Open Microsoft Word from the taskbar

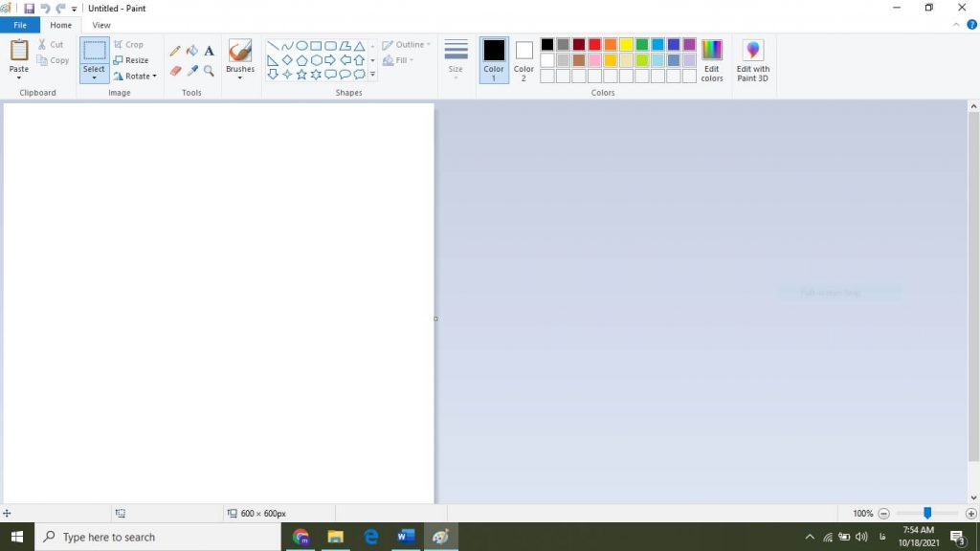click(406, 537)
